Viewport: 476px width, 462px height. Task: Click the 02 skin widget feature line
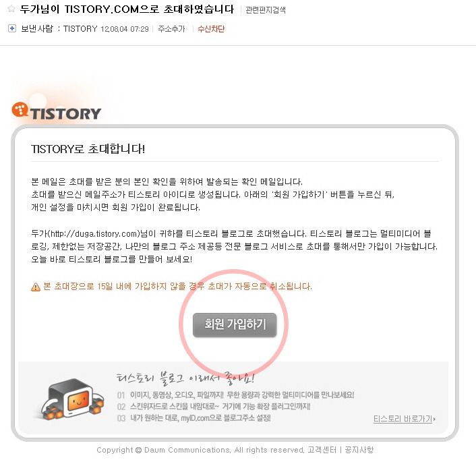pos(214,407)
